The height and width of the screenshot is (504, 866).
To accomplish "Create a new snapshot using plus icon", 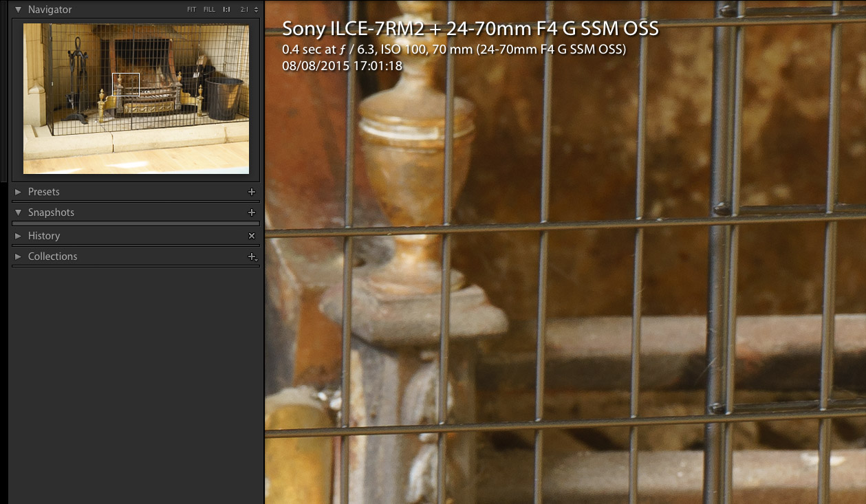I will pyautogui.click(x=252, y=212).
